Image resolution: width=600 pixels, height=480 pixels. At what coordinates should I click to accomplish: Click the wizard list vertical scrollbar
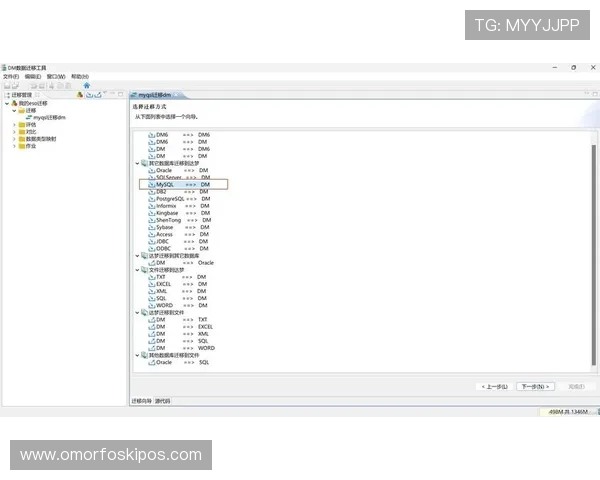[592, 250]
